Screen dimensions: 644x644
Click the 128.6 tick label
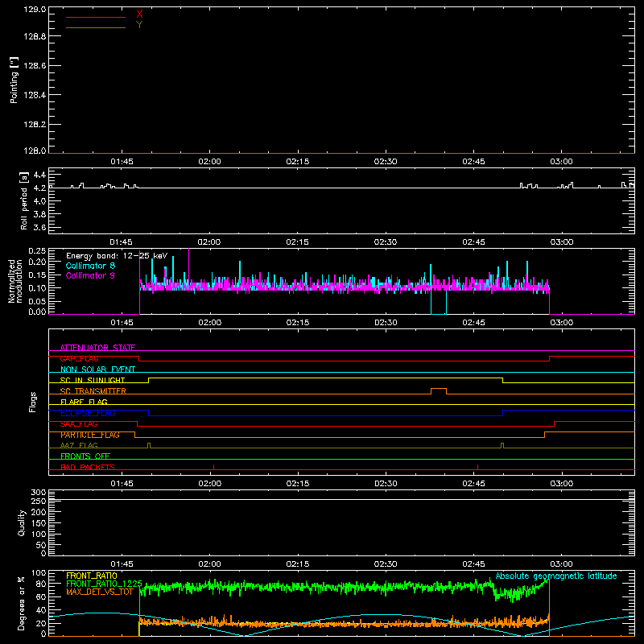tap(35, 66)
